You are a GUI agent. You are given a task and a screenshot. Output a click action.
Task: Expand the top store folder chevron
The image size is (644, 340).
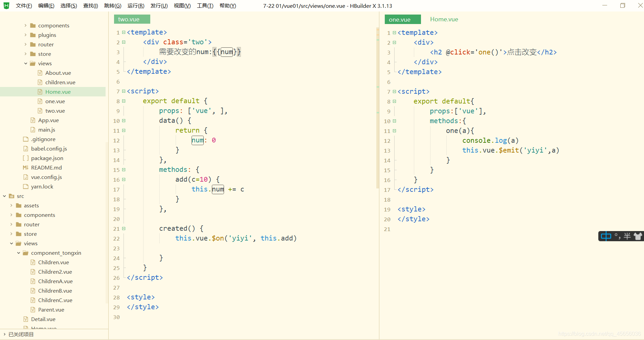tap(25, 54)
